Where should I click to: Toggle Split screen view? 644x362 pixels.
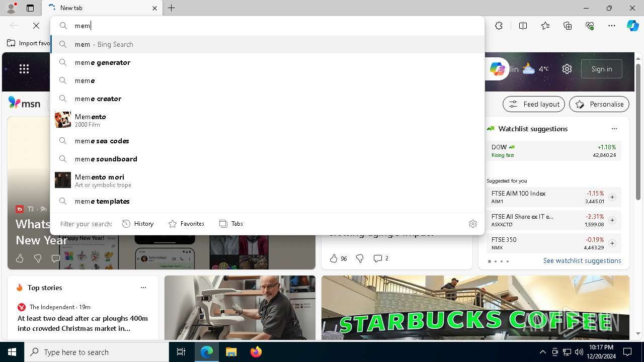523,26
